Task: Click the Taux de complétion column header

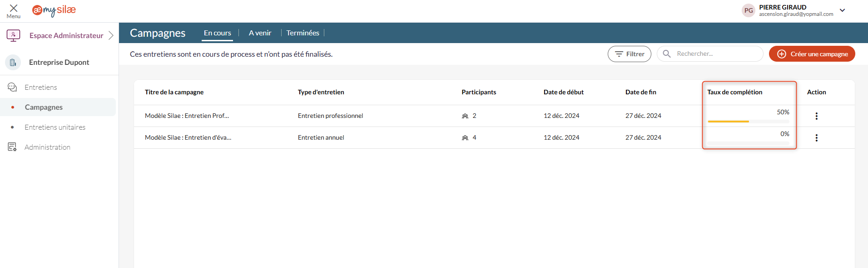Action: 735,92
